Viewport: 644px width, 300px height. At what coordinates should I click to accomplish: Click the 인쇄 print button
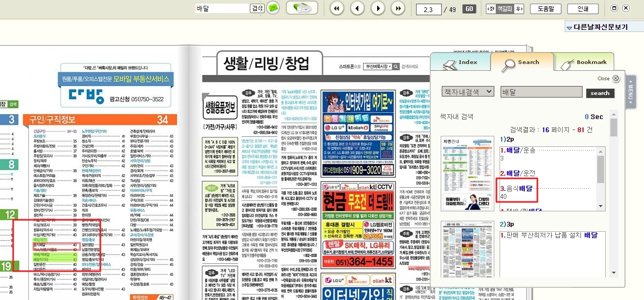(583, 9)
